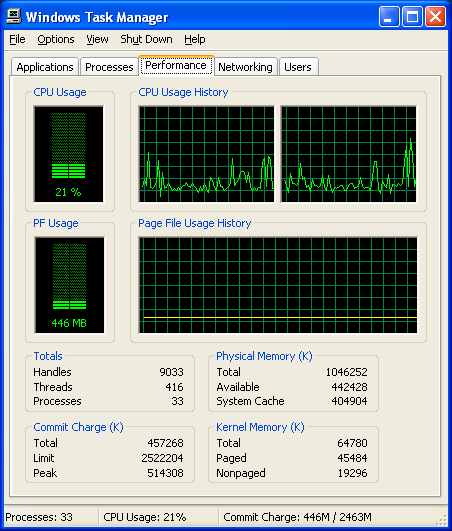452x531 pixels.
Task: Click status bar Commit Charge: 446M / 2463M
Action: coord(297,517)
